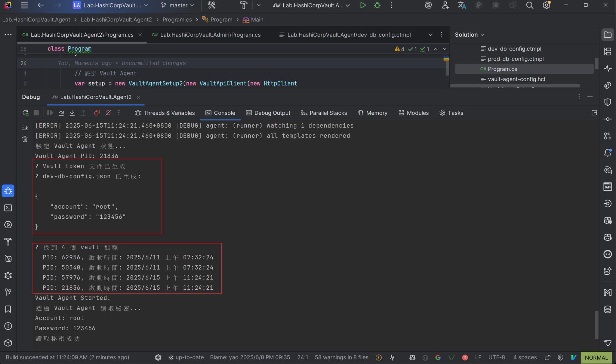Go to previous highlighted error arrow up

pos(436,49)
